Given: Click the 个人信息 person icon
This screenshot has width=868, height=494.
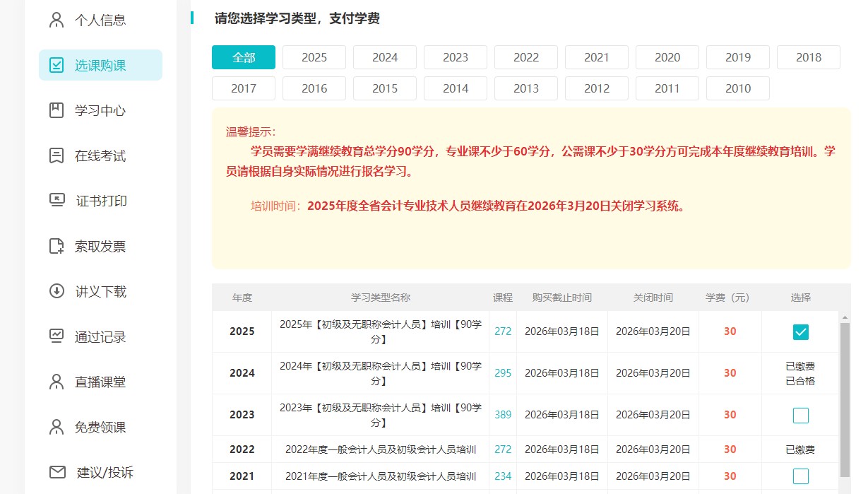Looking at the screenshot, I should (57, 20).
